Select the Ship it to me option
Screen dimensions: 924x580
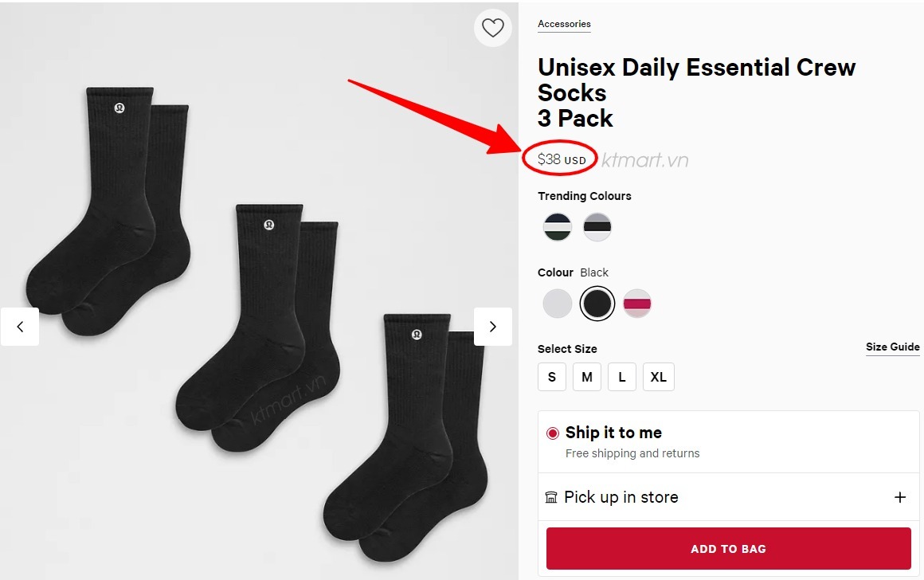point(553,433)
